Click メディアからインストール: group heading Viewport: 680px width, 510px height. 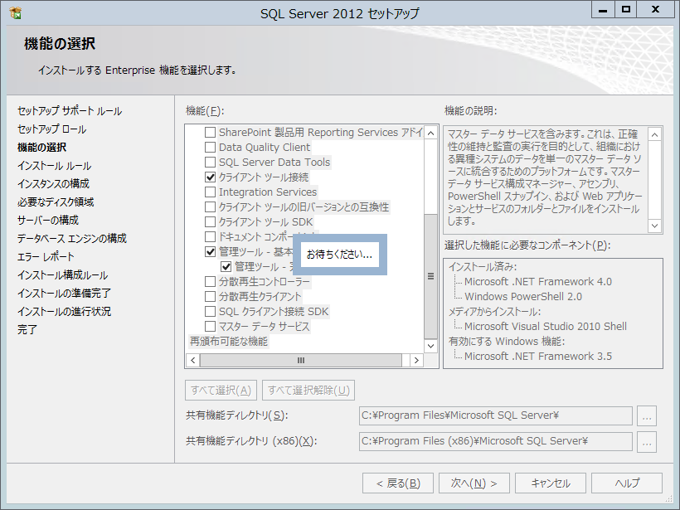tap(494, 311)
